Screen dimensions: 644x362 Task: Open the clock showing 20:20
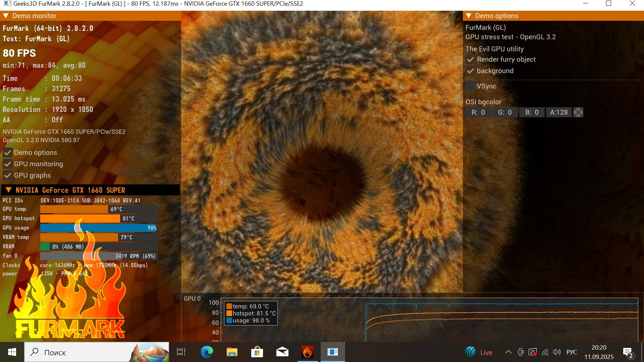599,352
